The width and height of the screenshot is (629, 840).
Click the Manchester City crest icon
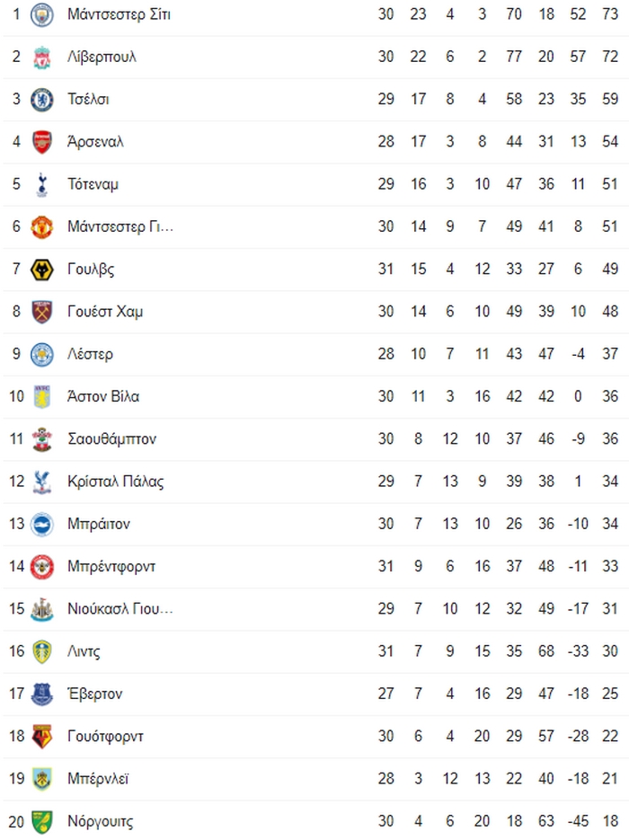pos(42,14)
